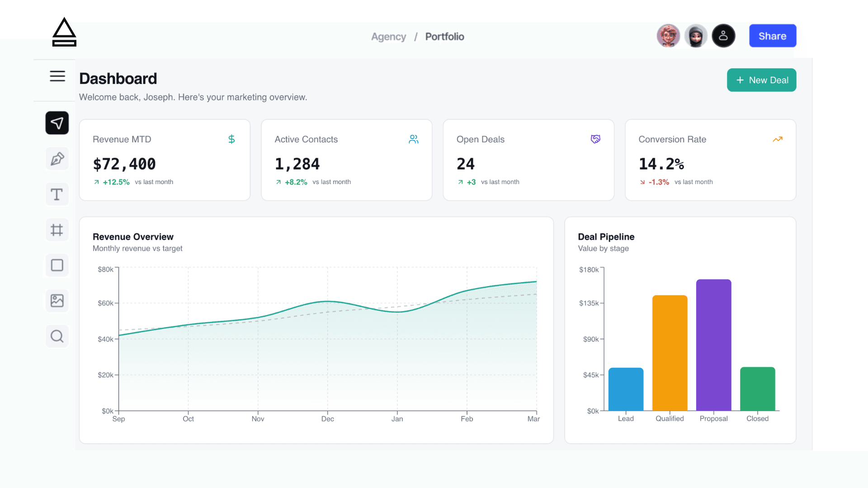Image resolution: width=868 pixels, height=488 pixels.
Task: Select the send/move arrow tool
Action: point(57,123)
